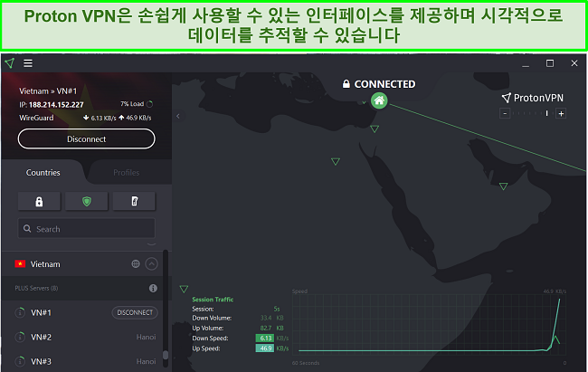Screen dimensions: 588x372
Task: Toggle Secure Core lock button
Action: tap(39, 202)
